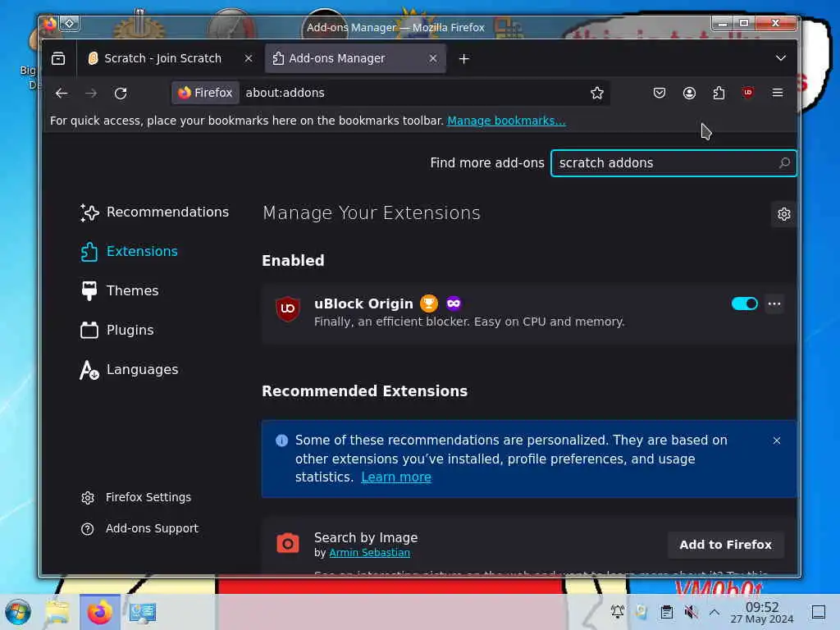Expand the list all tabs chevron
Image resolution: width=840 pixels, height=630 pixels.
[x=781, y=58]
